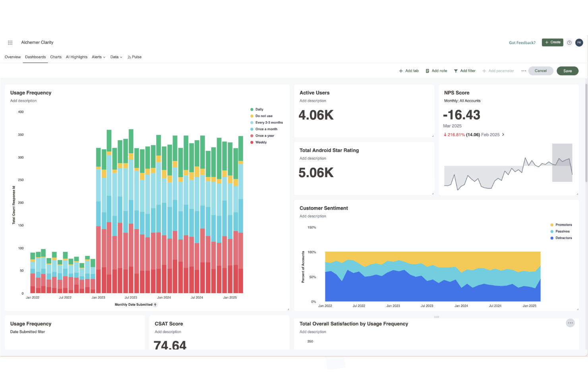Screen dimensions: 588x392
Task: Open the Alerts dropdown
Action: (98, 57)
